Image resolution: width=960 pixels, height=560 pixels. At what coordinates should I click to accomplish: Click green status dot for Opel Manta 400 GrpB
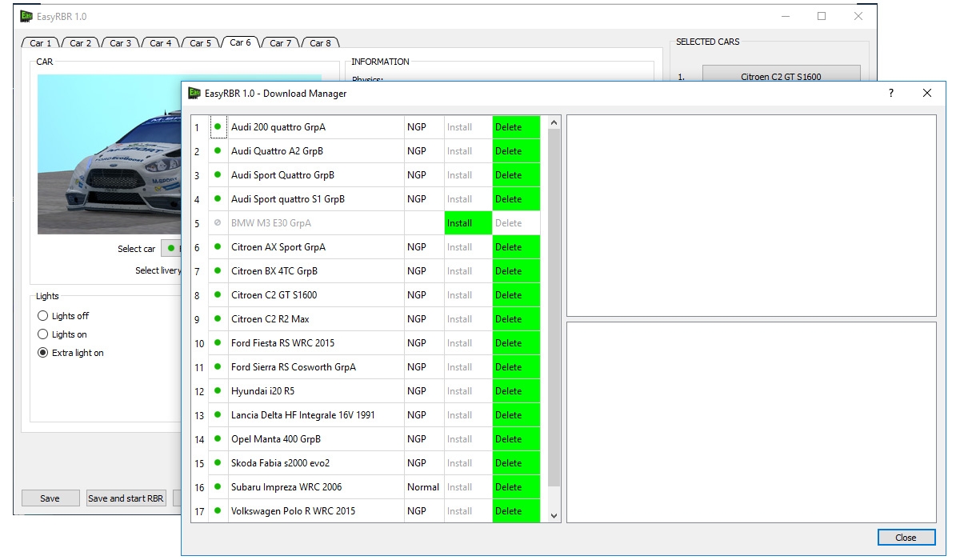[218, 438]
